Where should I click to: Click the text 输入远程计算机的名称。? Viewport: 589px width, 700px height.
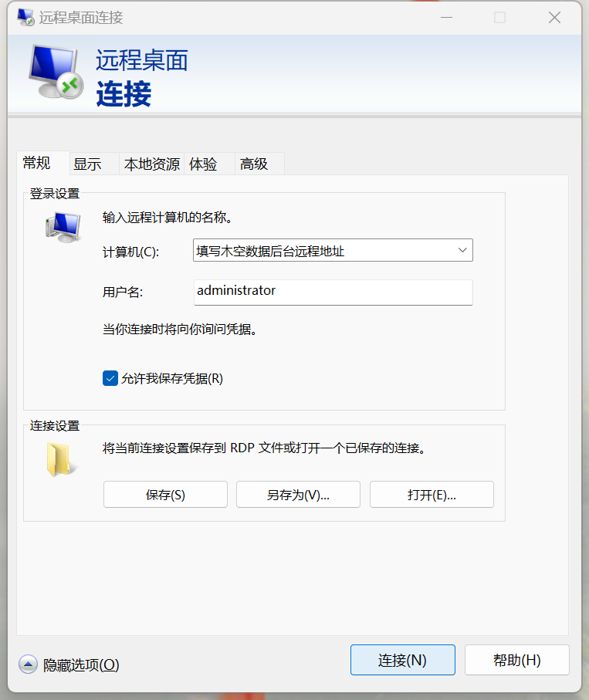click(168, 218)
